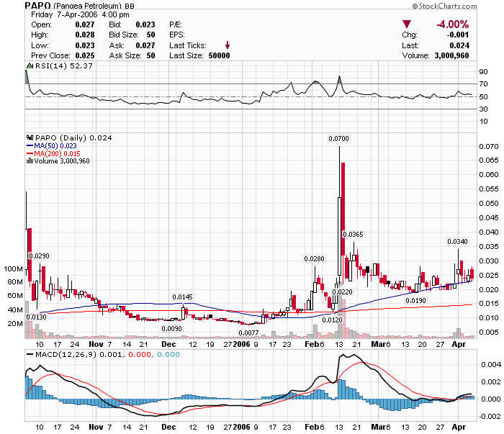Screen dimensions: 504x434
Task: Click the Bid value 0.023
Action: (x=145, y=24)
